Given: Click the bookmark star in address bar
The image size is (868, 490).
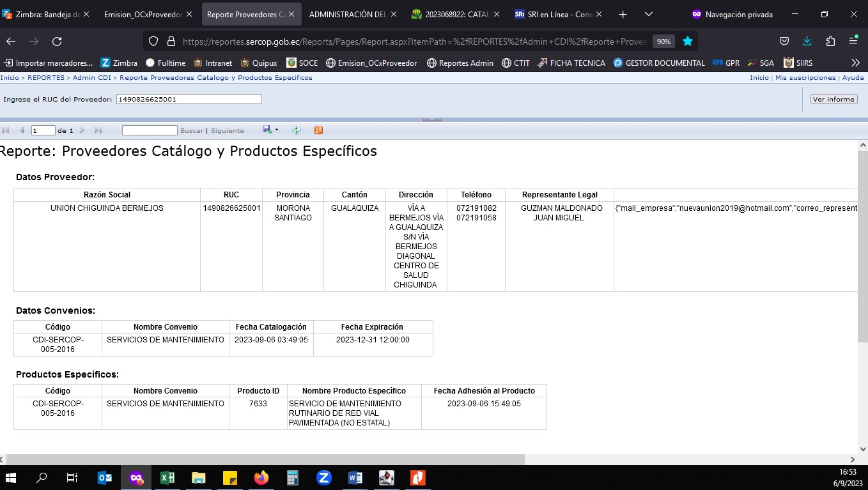Looking at the screenshot, I should [x=688, y=41].
